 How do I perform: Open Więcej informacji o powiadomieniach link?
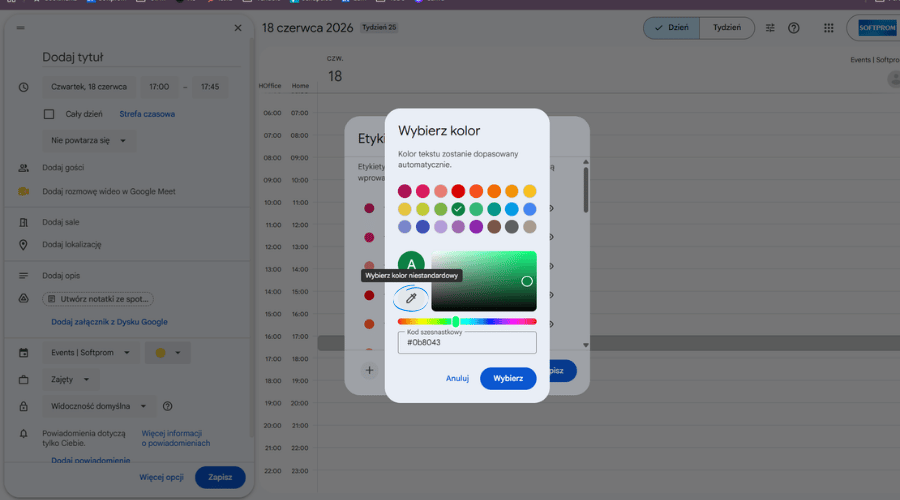point(176,438)
